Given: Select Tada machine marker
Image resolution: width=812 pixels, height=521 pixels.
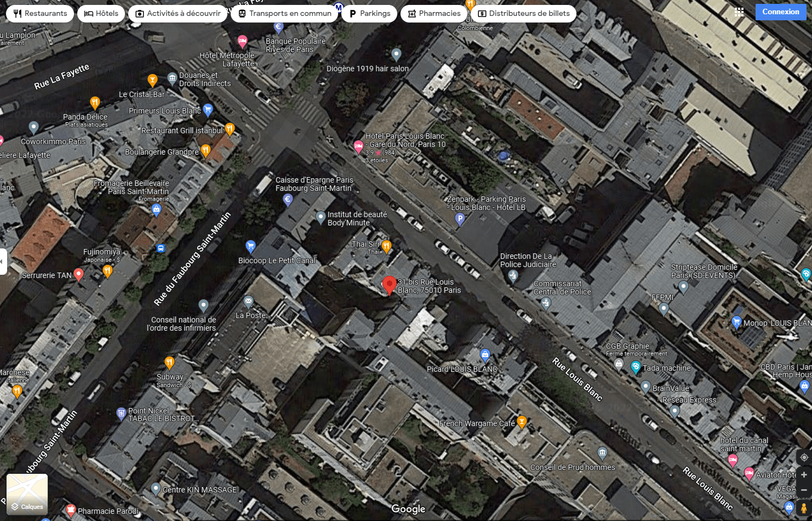Looking at the screenshot, I should (636, 367).
